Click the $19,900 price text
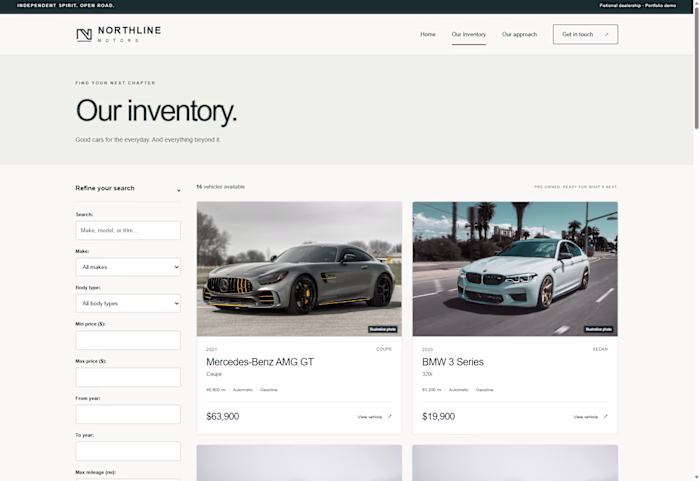Screen dimensions: 700x481 coord(438,416)
